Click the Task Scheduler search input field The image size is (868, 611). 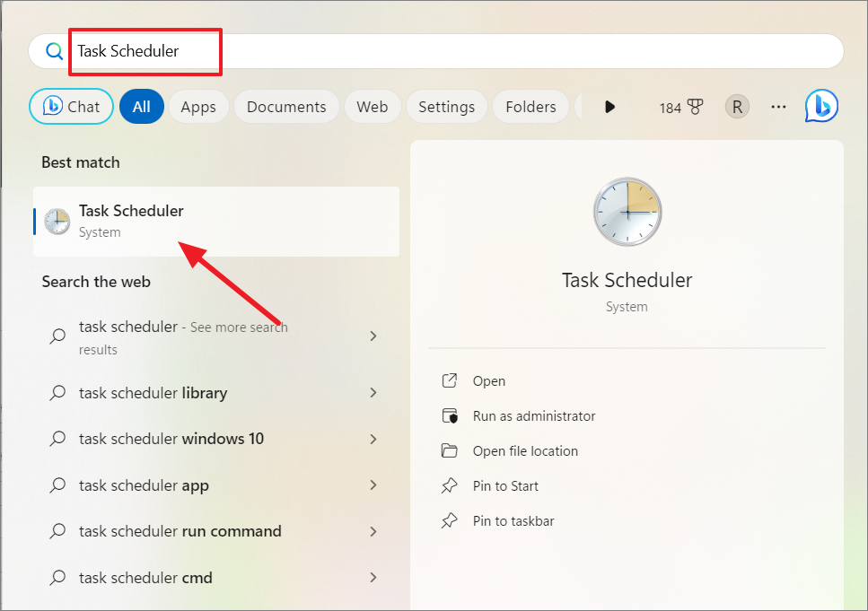pos(435,51)
